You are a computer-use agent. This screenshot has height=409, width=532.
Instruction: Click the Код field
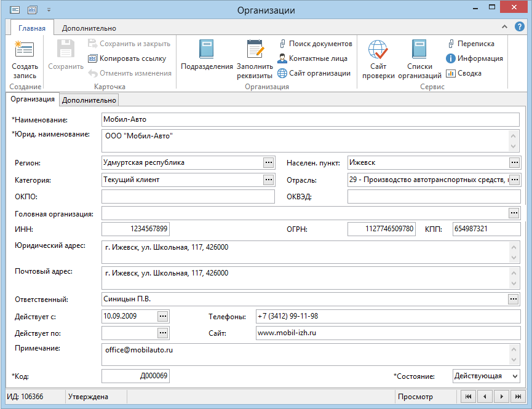(135, 376)
